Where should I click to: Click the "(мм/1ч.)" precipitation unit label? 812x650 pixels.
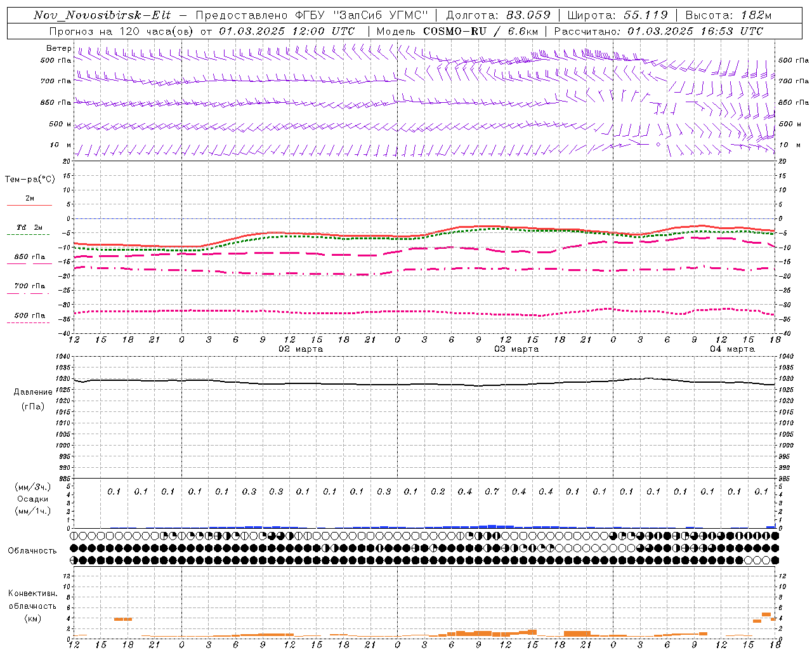click(33, 511)
